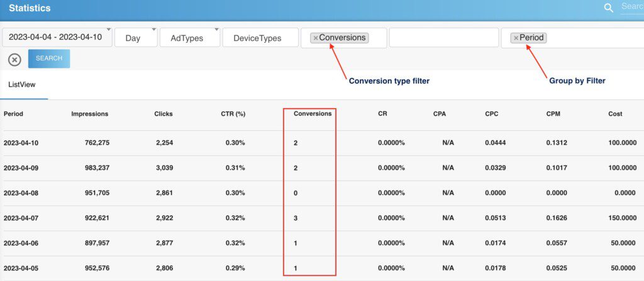
Task: Select the 2023-04-10 row
Action: tap(21, 143)
